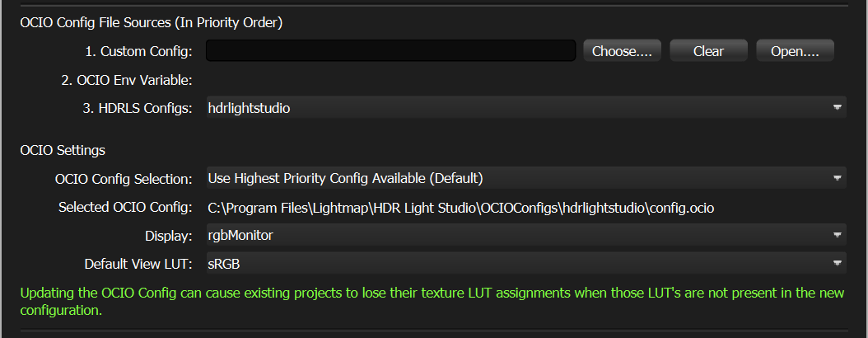Screen dimensions: 868x338
Task: Click the Default View LUT label
Action: pyautogui.click(x=138, y=265)
